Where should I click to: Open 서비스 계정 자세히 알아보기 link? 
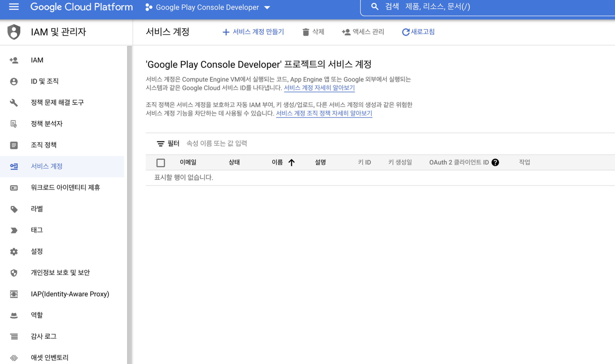click(x=319, y=88)
